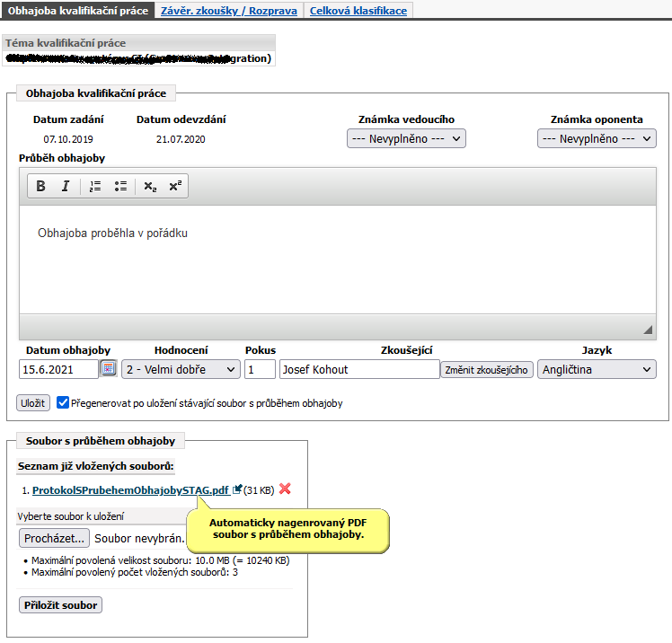Switch to the Celková klasifikace tab
The width and height of the screenshot is (672, 643).
(358, 11)
